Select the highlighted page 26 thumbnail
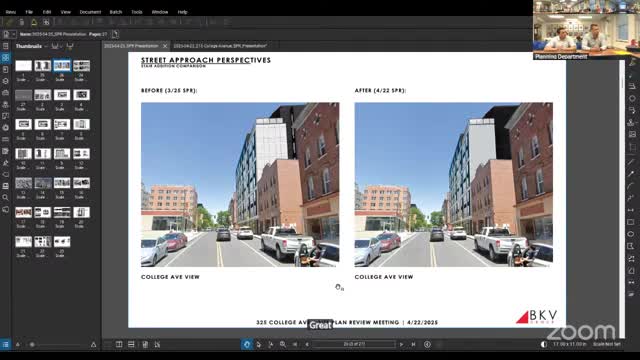640x360 pixels. (x=62, y=65)
